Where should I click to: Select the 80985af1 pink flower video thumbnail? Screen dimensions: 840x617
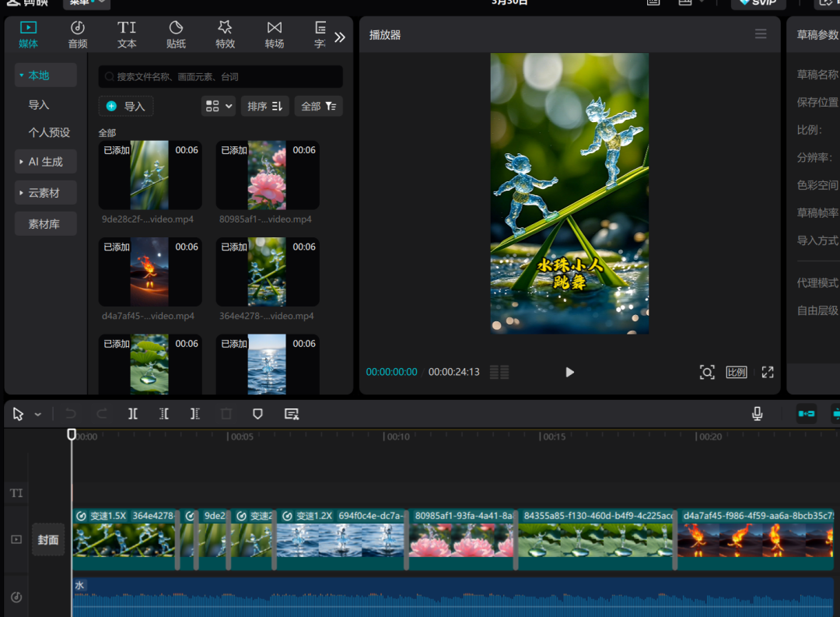[268, 175]
